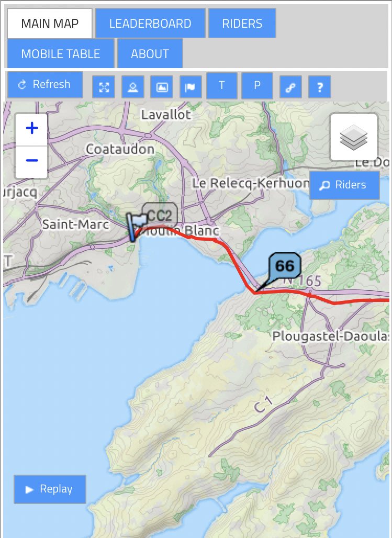Open the Riders search button on map
This screenshot has height=538, width=392.
[x=344, y=185]
